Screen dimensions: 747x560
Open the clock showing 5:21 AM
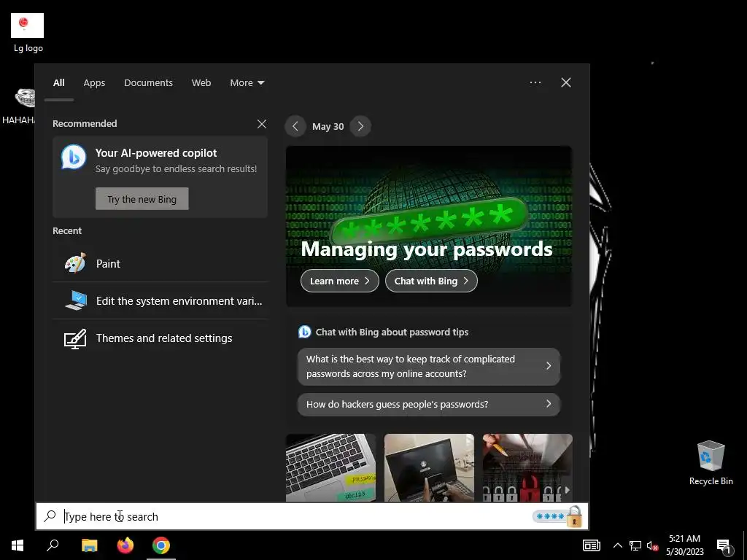click(x=684, y=545)
